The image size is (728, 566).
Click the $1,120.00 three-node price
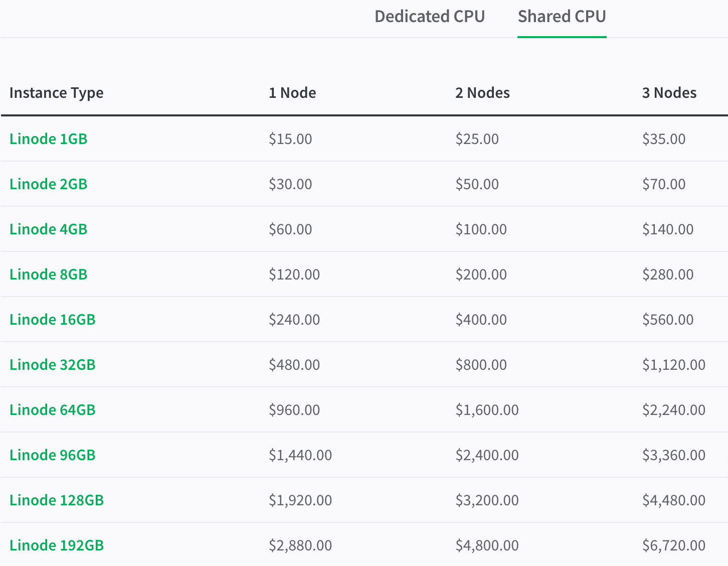[673, 365]
